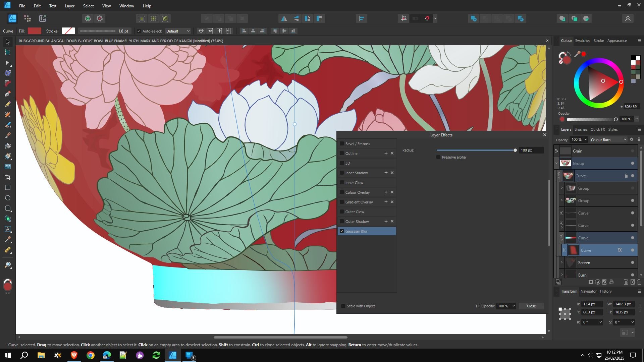Select the Pen tool

point(8,94)
